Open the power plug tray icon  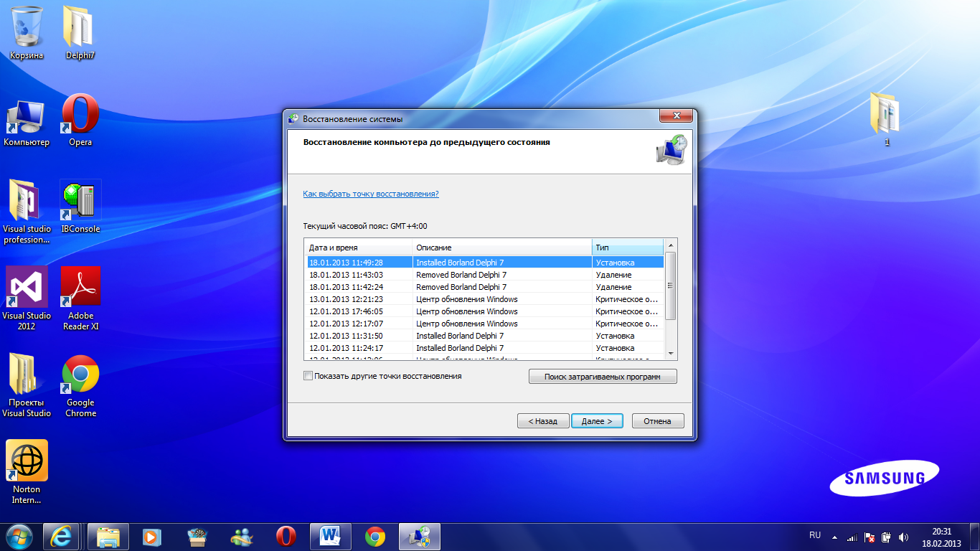point(886,537)
